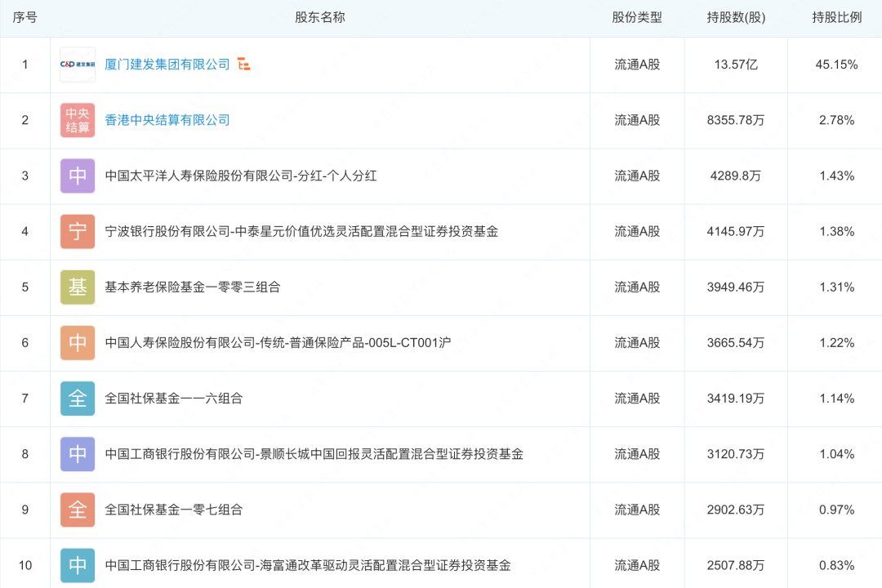Click the 2902.63万 shareholding value
The height and width of the screenshot is (588, 882).
[x=736, y=510]
